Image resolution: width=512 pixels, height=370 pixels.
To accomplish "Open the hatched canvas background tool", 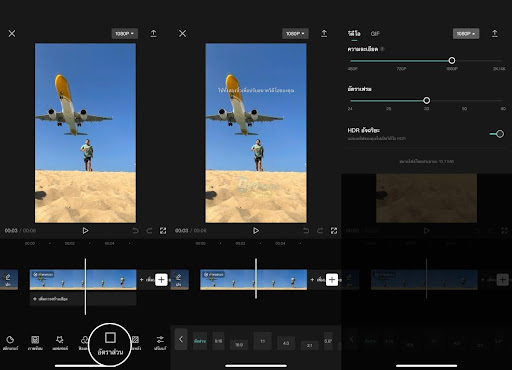I will (135, 343).
